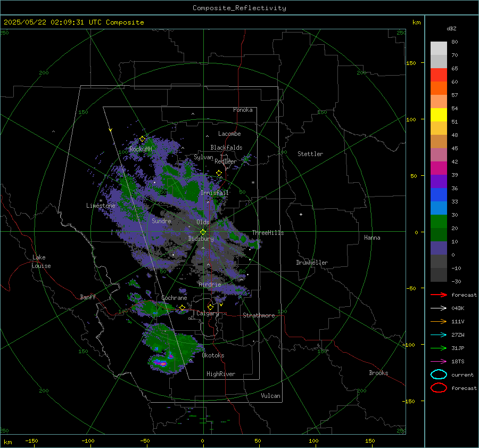Pick the magenta 39-42 dBZ swatch
Image resolution: width=479 pixels, height=448 pixels.
click(x=439, y=168)
